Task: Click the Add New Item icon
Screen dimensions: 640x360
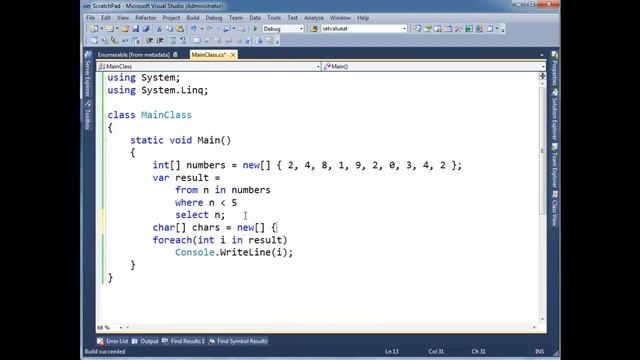Action: [109, 29]
